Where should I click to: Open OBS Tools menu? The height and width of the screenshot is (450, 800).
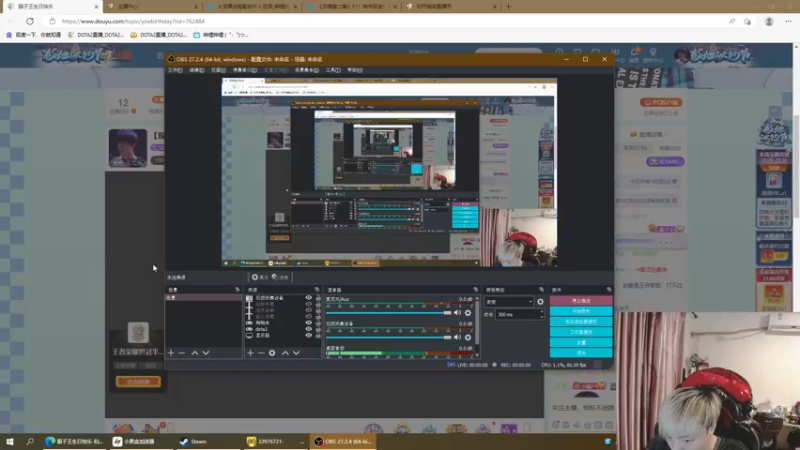[333, 70]
